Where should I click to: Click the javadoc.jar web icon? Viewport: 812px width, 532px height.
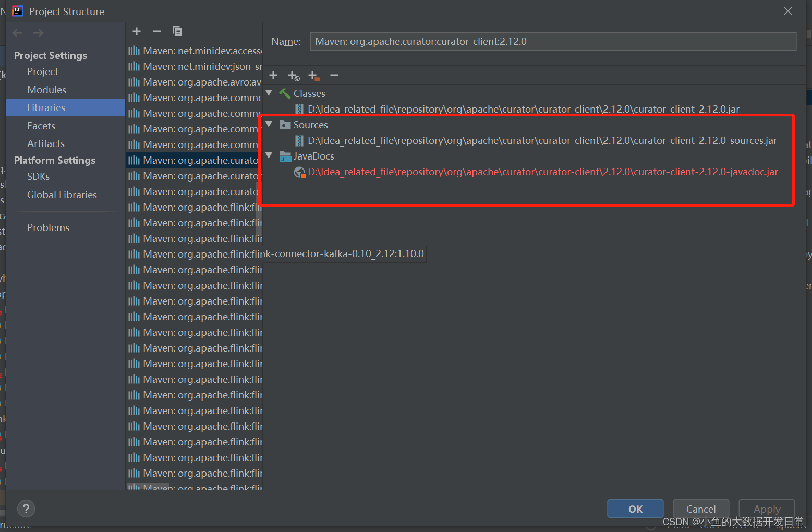pos(299,172)
